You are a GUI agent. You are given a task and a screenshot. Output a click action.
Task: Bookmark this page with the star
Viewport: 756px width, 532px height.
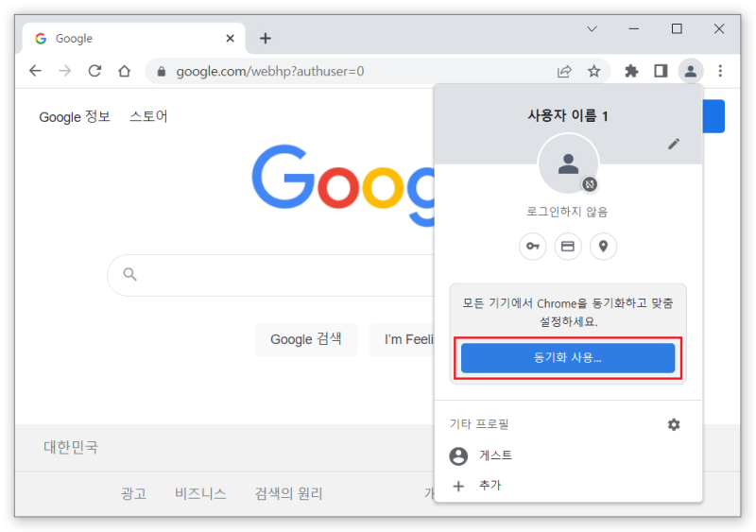coord(594,72)
